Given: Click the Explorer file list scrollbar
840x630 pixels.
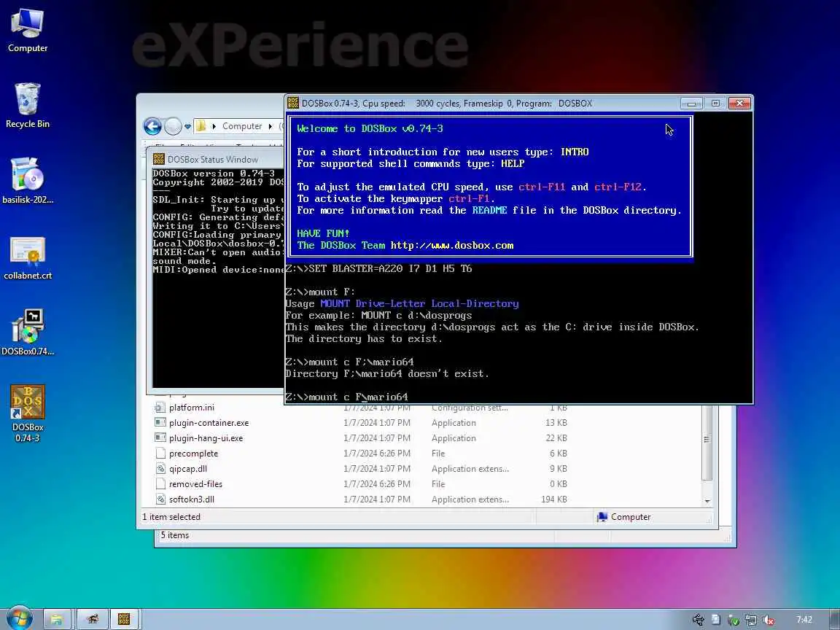Looking at the screenshot, I should pos(707,442).
